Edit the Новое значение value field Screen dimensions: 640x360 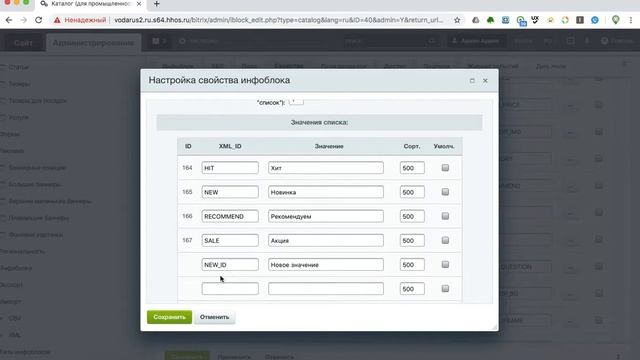tap(326, 264)
